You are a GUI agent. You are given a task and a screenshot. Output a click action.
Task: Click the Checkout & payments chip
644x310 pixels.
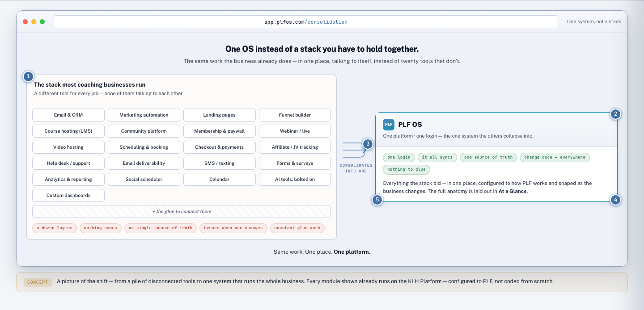click(220, 147)
